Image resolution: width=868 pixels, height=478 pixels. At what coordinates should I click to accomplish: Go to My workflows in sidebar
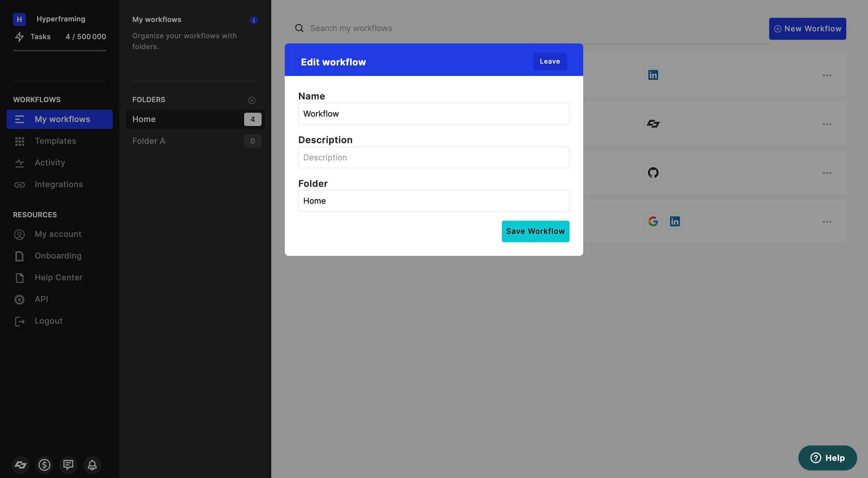pyautogui.click(x=60, y=119)
